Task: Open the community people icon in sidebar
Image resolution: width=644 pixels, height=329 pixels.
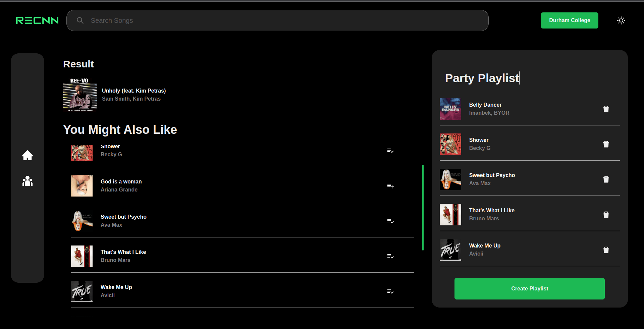Action: click(28, 181)
